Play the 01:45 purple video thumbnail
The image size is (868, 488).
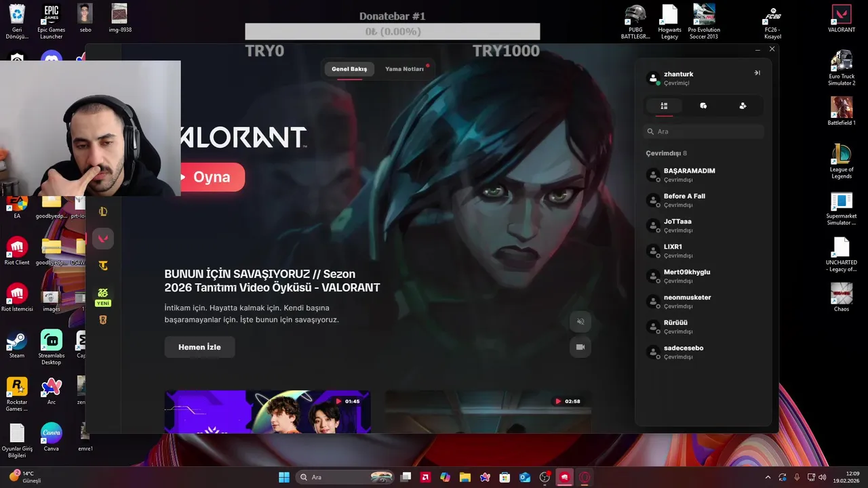(267, 411)
